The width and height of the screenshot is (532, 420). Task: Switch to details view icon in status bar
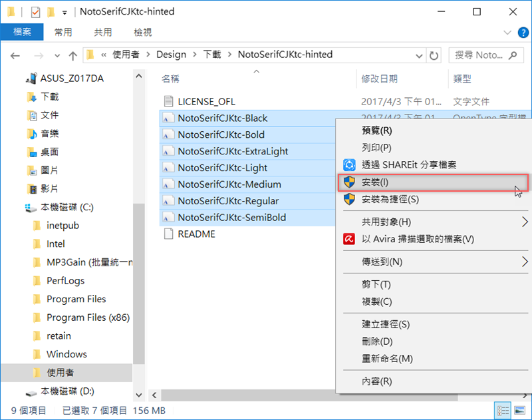pos(503,411)
